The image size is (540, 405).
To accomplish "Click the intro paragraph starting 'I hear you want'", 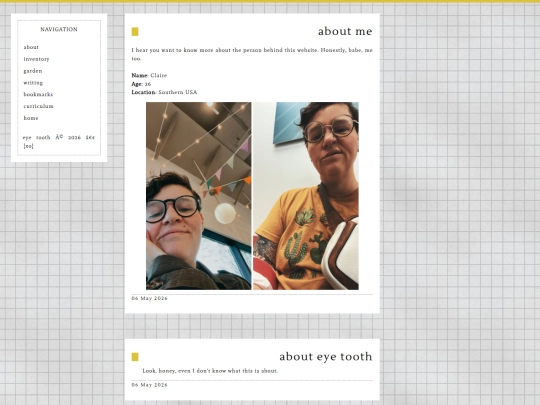I will 252,54.
